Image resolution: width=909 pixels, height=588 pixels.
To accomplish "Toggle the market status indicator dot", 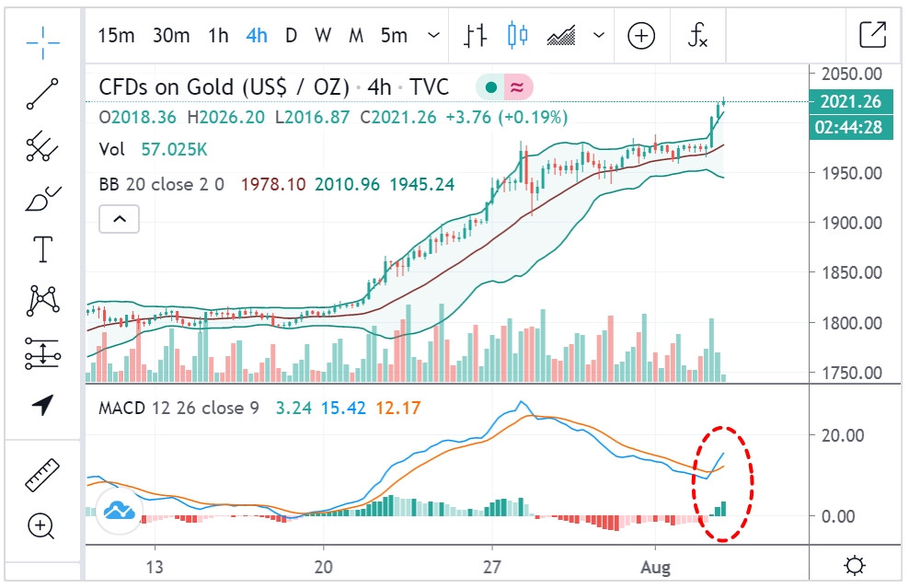I will point(490,87).
